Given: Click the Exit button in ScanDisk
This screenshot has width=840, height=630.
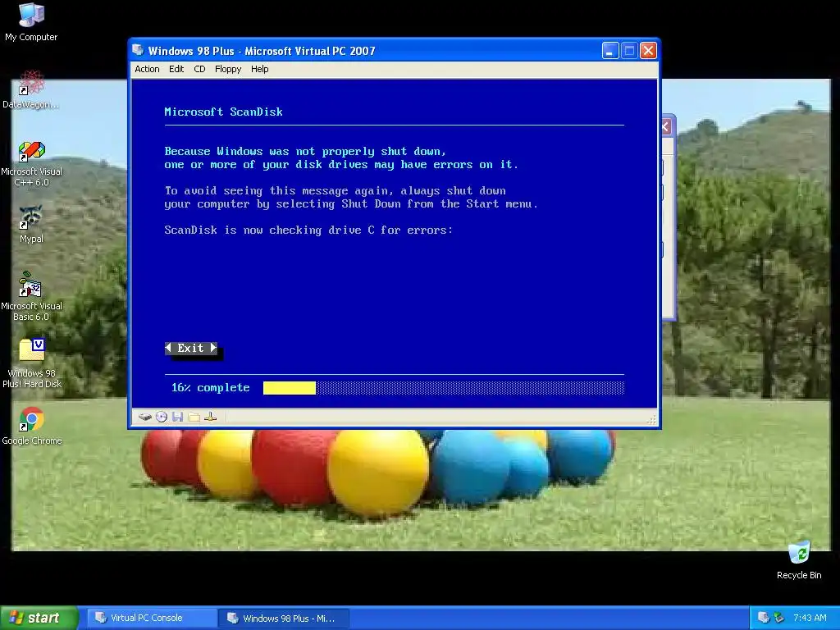Looking at the screenshot, I should pos(190,348).
